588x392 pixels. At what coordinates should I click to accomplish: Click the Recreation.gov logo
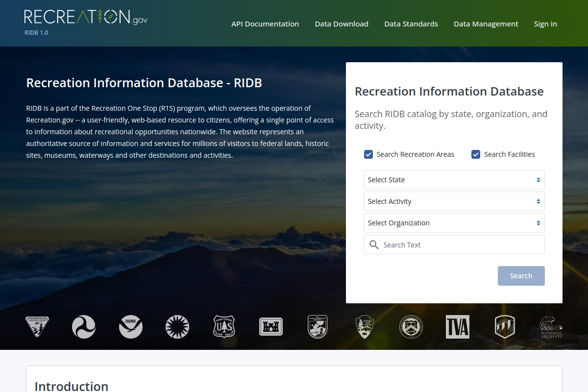[x=86, y=17]
